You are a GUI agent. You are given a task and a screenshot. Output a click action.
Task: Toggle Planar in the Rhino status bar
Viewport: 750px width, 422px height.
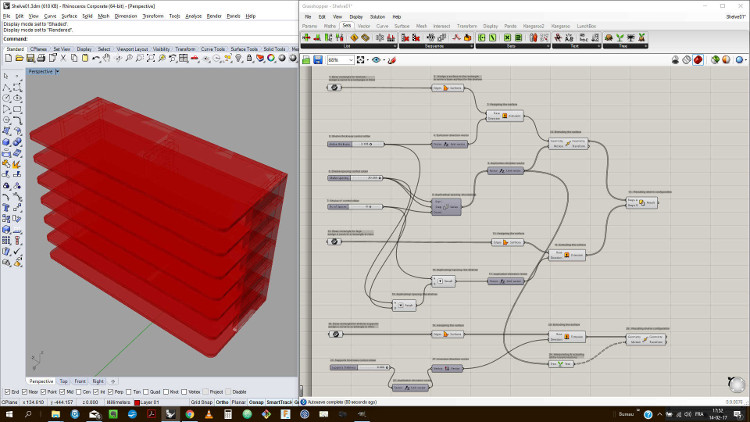(x=238, y=402)
